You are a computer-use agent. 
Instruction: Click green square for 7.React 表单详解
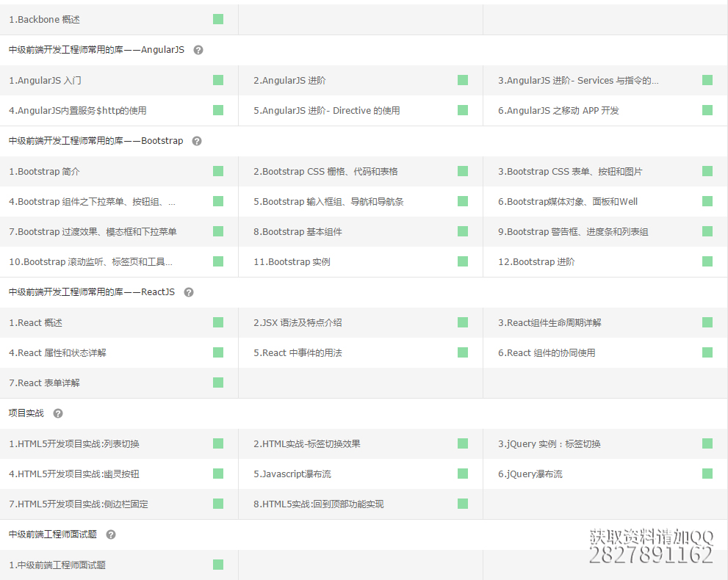point(218,383)
